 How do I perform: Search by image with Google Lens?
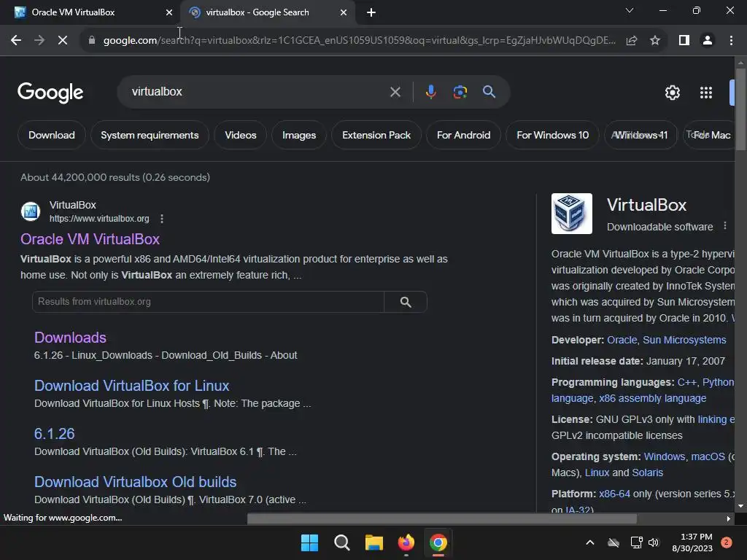(x=460, y=92)
